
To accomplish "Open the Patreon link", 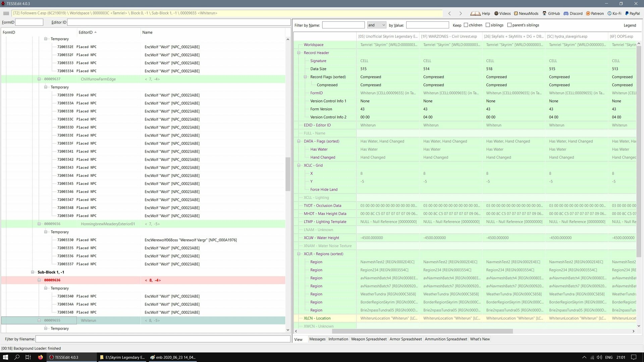I will 595,13.
